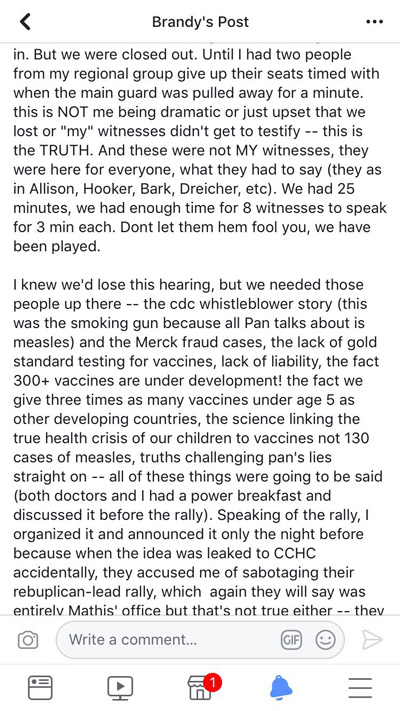The height and width of the screenshot is (711, 400).
Task: Open the GIF picker in comment box
Action: tap(291, 640)
